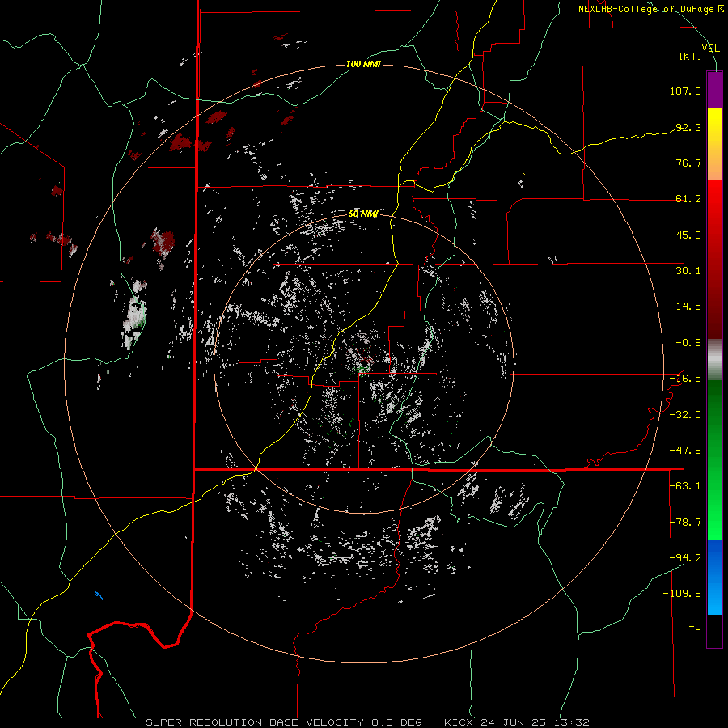Click the [KT] units label
This screenshot has width=728, height=728.
(690, 56)
